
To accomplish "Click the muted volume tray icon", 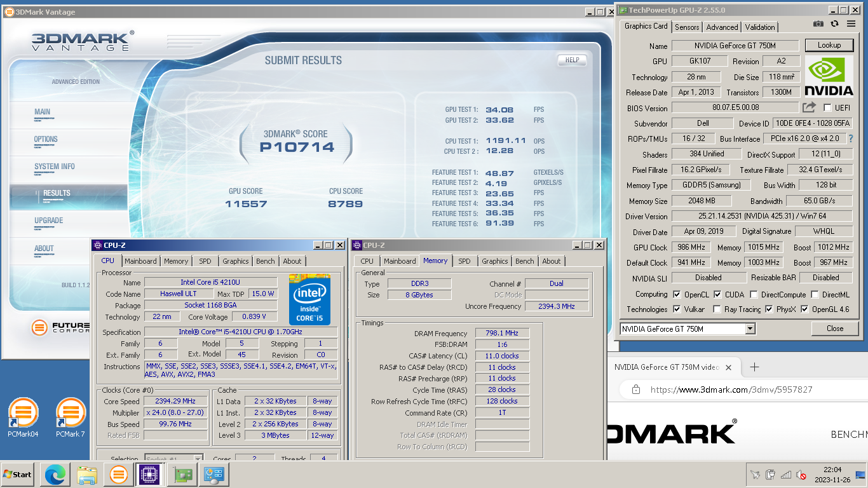I will (x=802, y=475).
